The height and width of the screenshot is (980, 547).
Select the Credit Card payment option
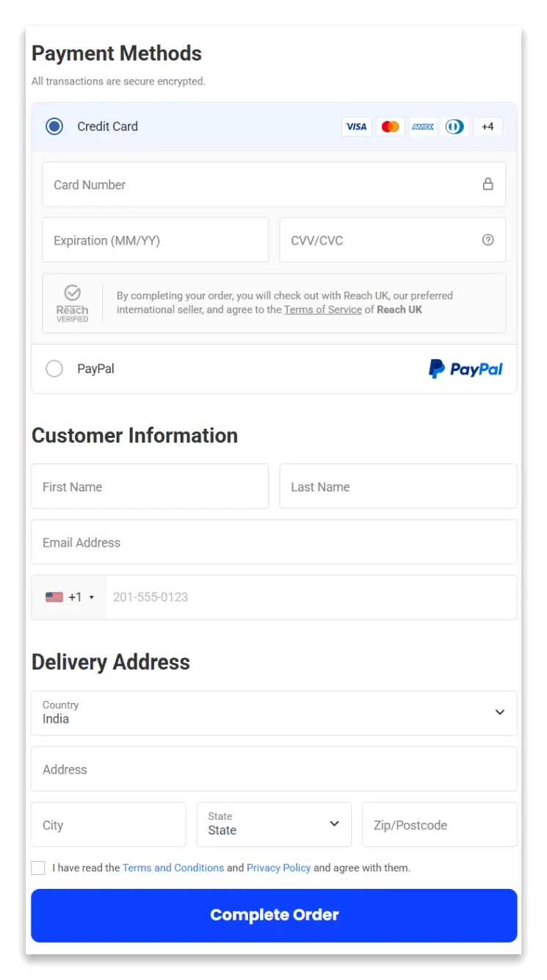point(54,126)
